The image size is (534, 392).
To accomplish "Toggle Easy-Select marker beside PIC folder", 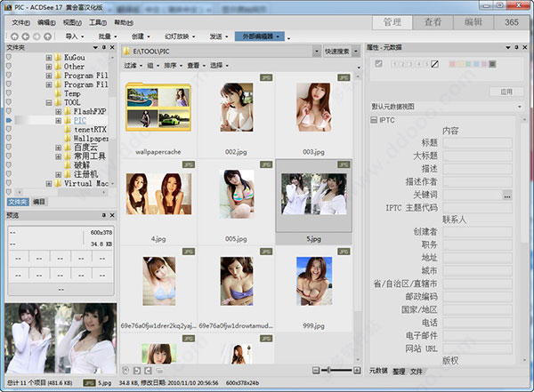I will [9, 120].
